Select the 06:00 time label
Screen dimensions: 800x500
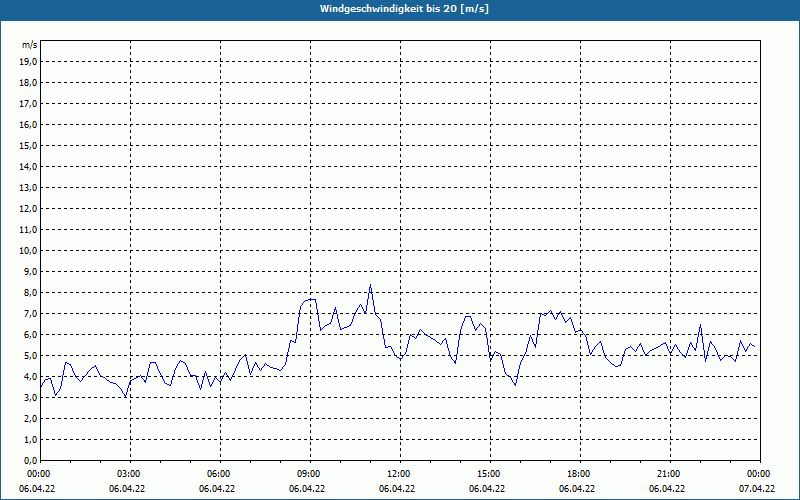pos(220,474)
